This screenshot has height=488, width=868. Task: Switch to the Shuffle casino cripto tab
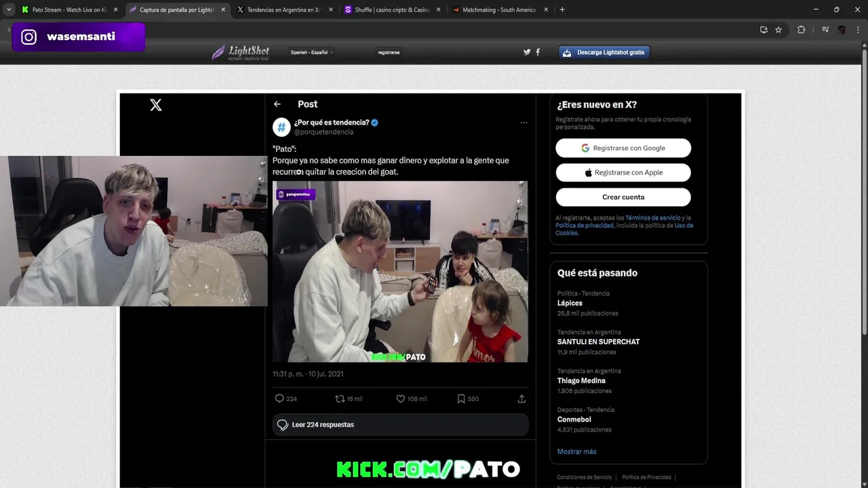pyautogui.click(x=391, y=9)
